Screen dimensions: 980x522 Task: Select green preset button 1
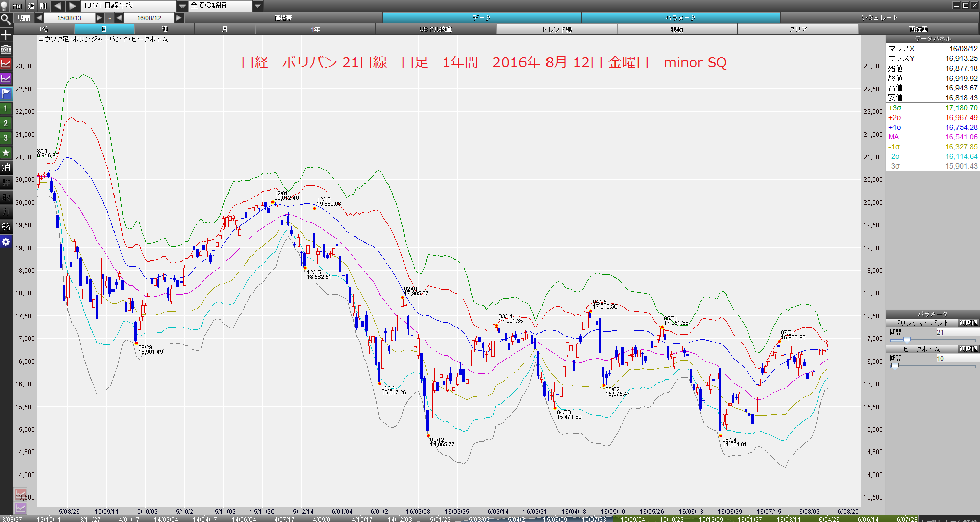click(6, 108)
